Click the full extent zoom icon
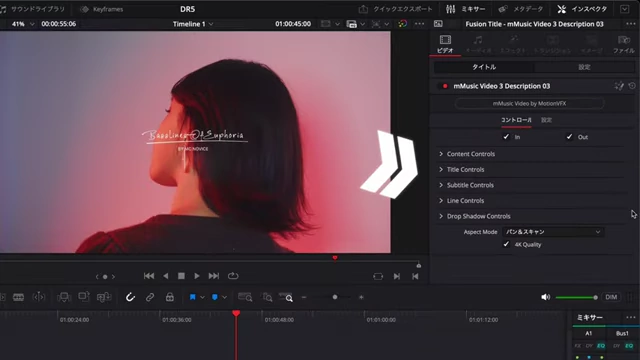This screenshot has width=640, height=360. pos(245,297)
